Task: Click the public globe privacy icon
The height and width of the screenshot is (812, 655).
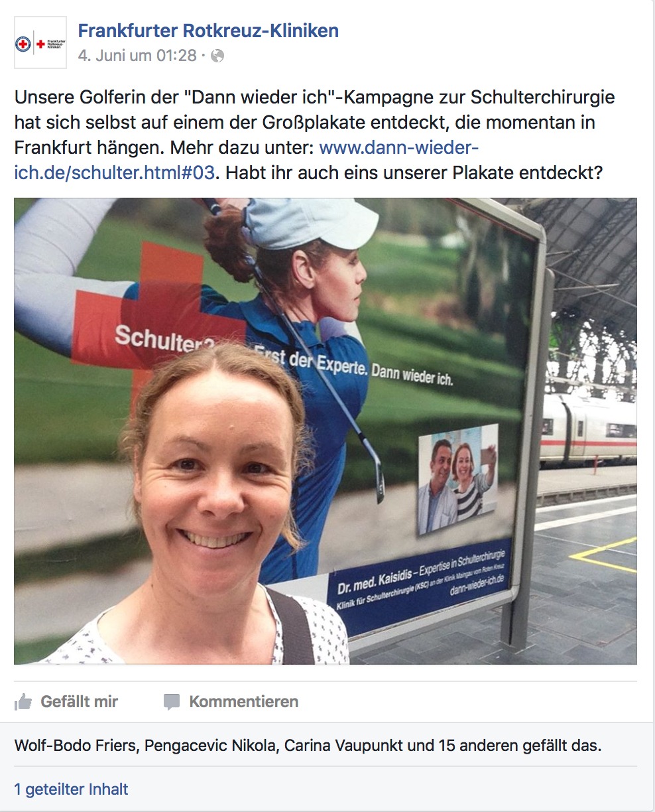Action: point(217,56)
